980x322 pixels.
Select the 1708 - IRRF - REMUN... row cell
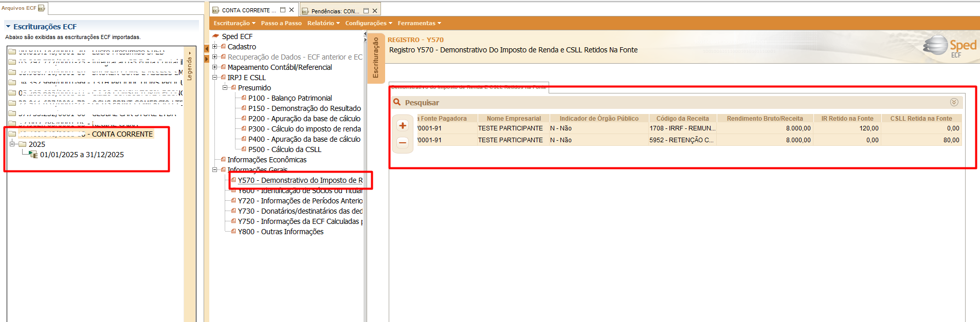[x=682, y=128]
